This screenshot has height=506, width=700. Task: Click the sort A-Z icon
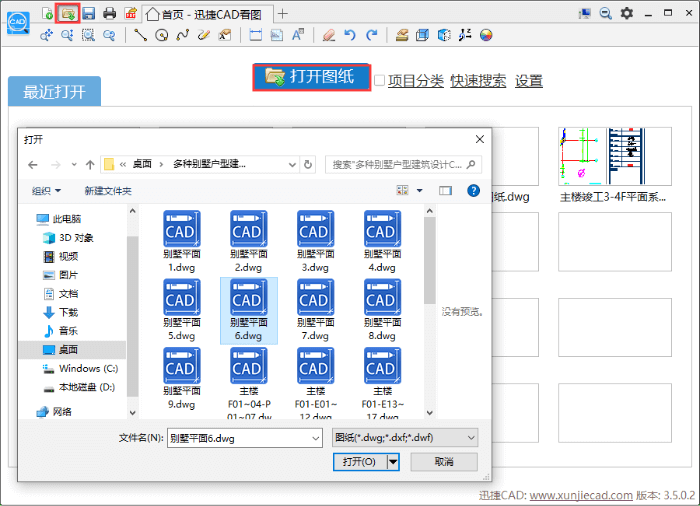pos(465,35)
